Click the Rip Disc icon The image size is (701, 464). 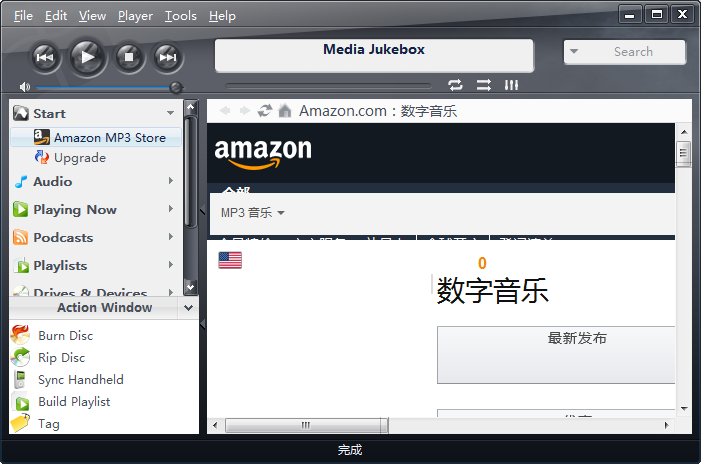click(20, 357)
